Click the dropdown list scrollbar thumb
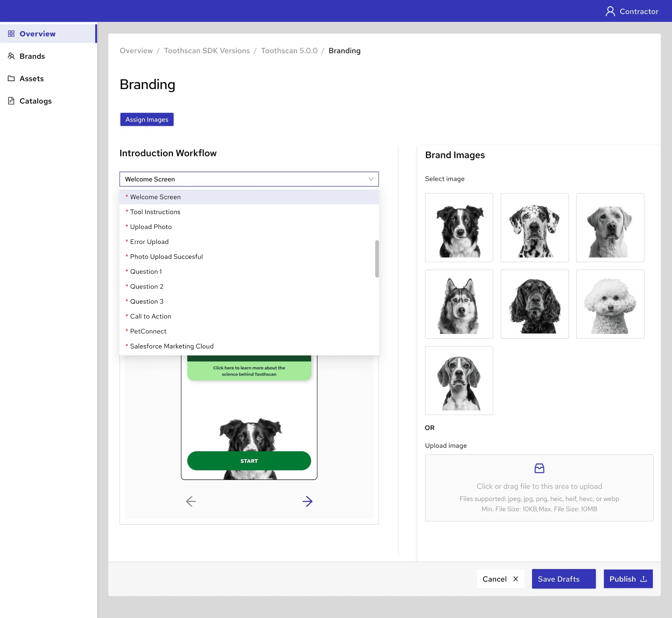672x618 pixels. [x=377, y=259]
